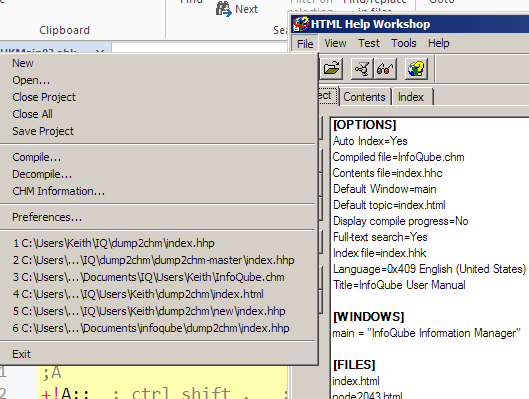Switch to the Contents tab
The width and height of the screenshot is (529, 399).
pos(364,97)
